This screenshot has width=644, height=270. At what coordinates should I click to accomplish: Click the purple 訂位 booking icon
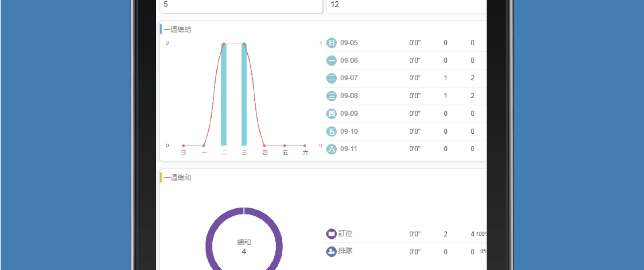click(331, 234)
